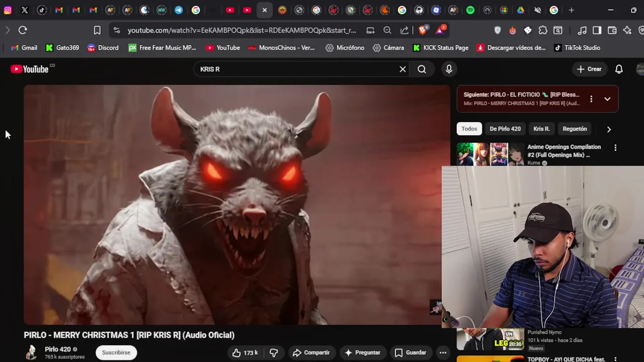Go forward in browser history

[x=8, y=30]
